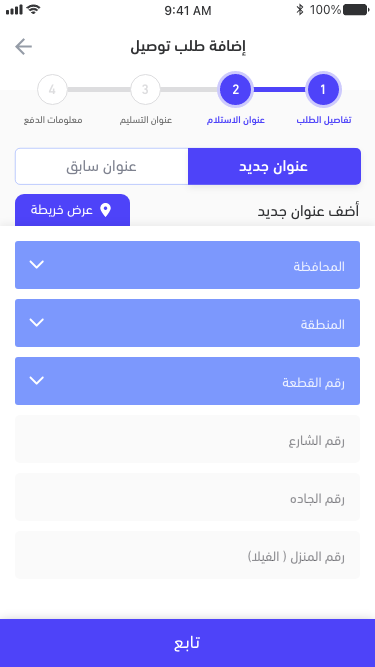The image size is (375, 667).
Task: Open the المنطقة dropdown list
Action: [x=188, y=323]
